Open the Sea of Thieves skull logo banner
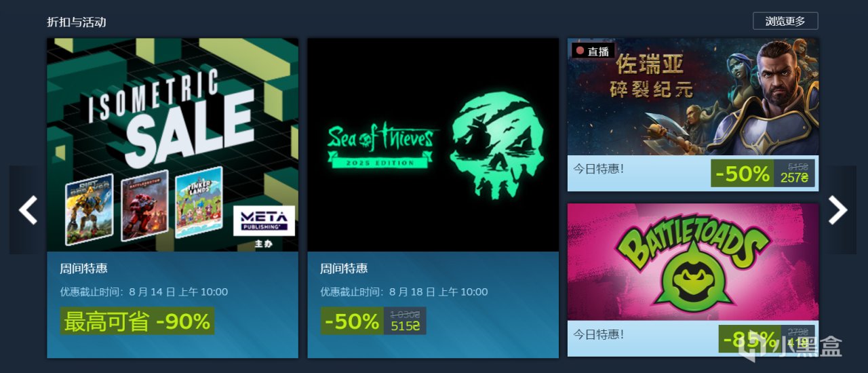The image size is (868, 373). pyautogui.click(x=433, y=145)
